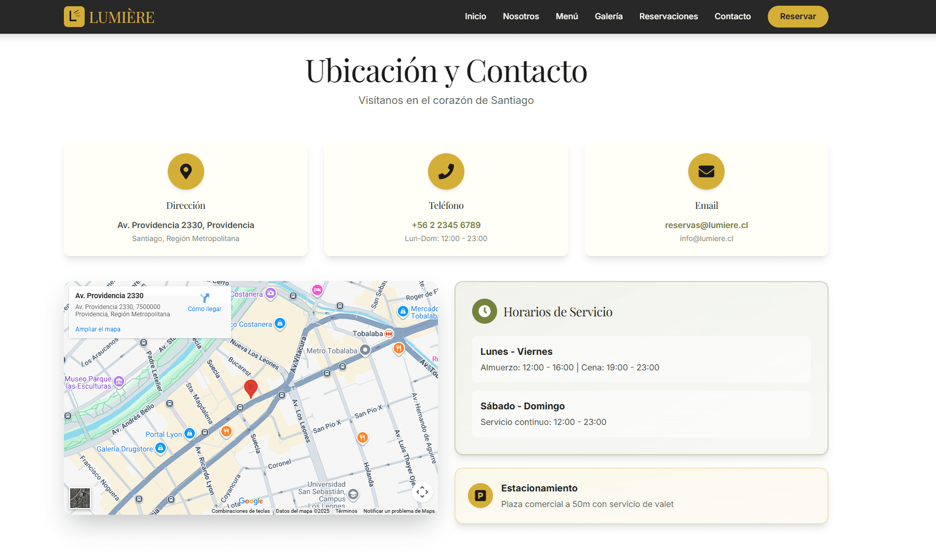Click the Teléfono phone icon

[446, 171]
